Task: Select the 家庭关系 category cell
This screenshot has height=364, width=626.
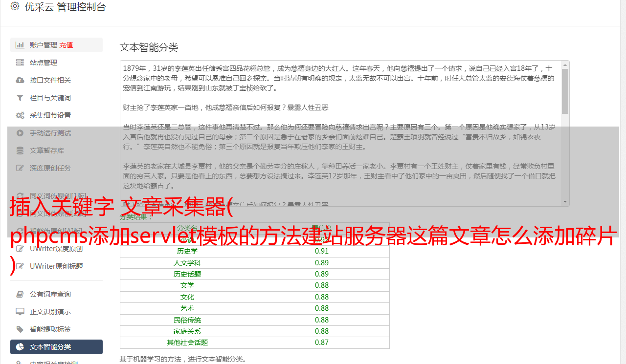Action: pos(187,331)
